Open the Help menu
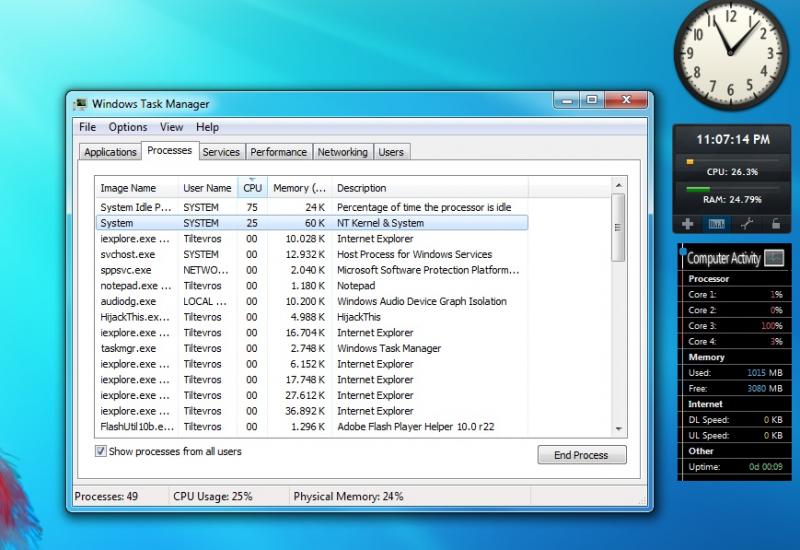Screen dimensions: 800x550 click(x=207, y=127)
